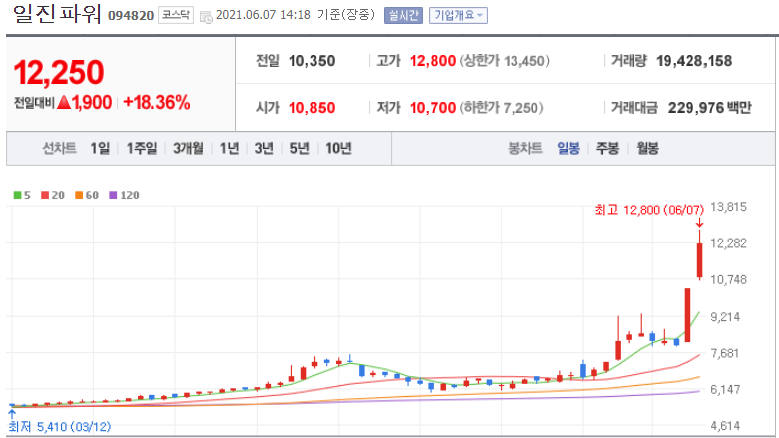Click the price change value 1,900
Screen dimensions: 779x438
92,103
